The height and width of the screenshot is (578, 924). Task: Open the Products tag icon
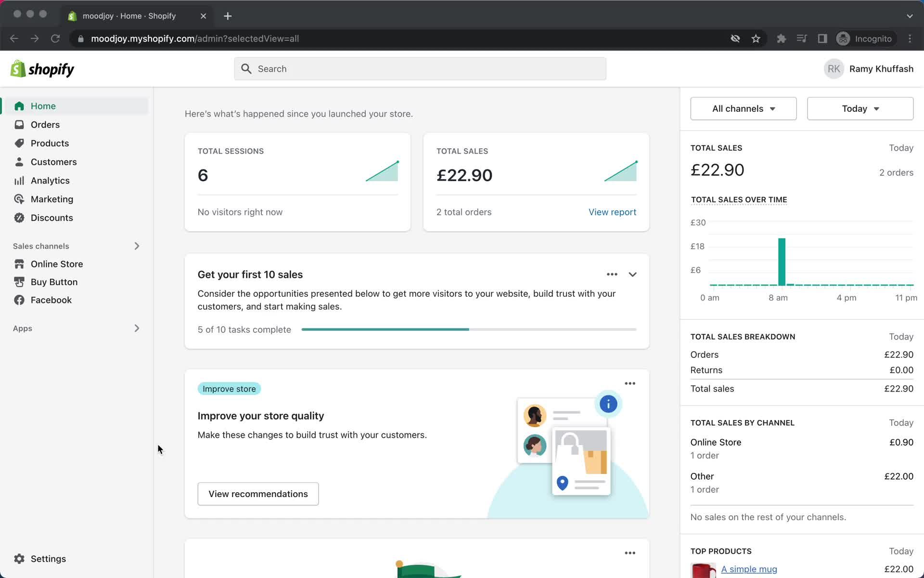pos(19,143)
